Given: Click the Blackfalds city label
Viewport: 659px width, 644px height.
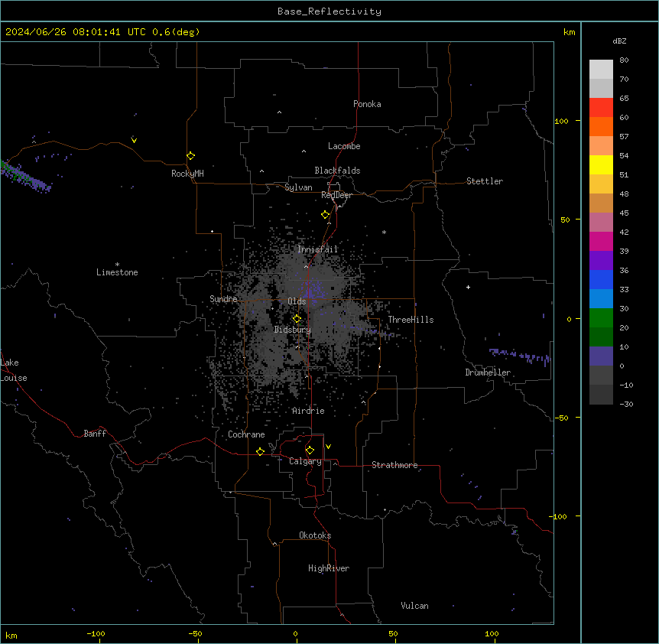Looking at the screenshot, I should pyautogui.click(x=337, y=171).
